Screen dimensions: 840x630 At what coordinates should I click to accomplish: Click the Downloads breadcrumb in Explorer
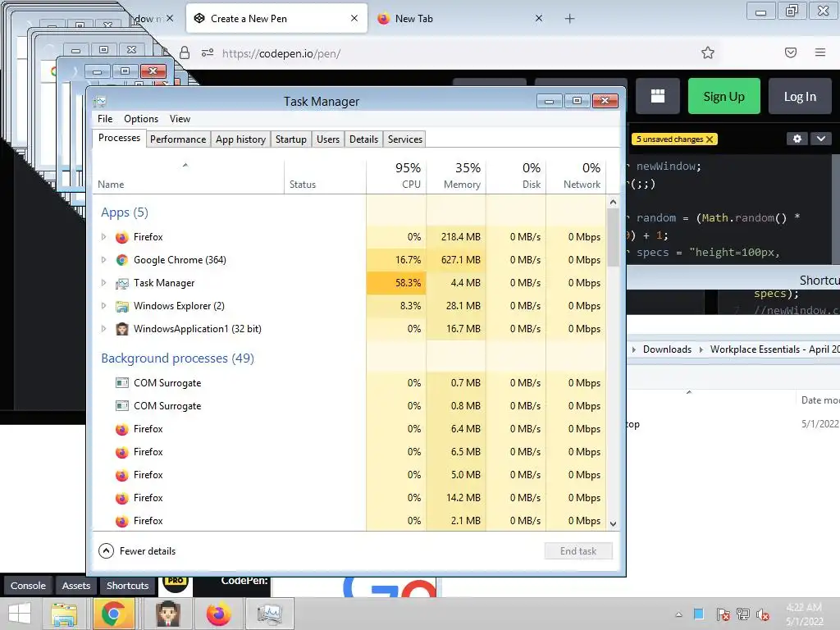667,349
